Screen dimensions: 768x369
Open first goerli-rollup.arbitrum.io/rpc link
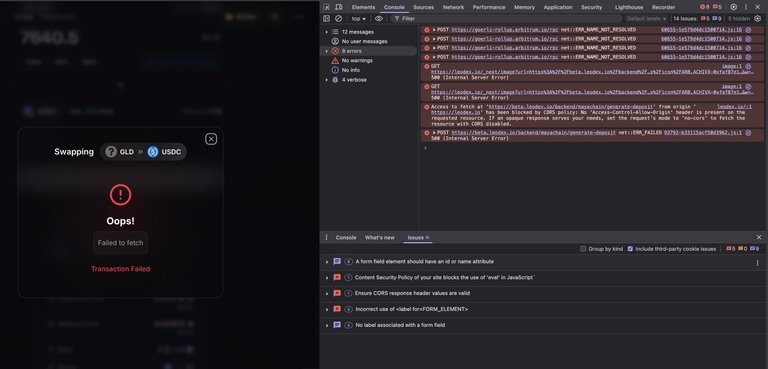coord(504,30)
